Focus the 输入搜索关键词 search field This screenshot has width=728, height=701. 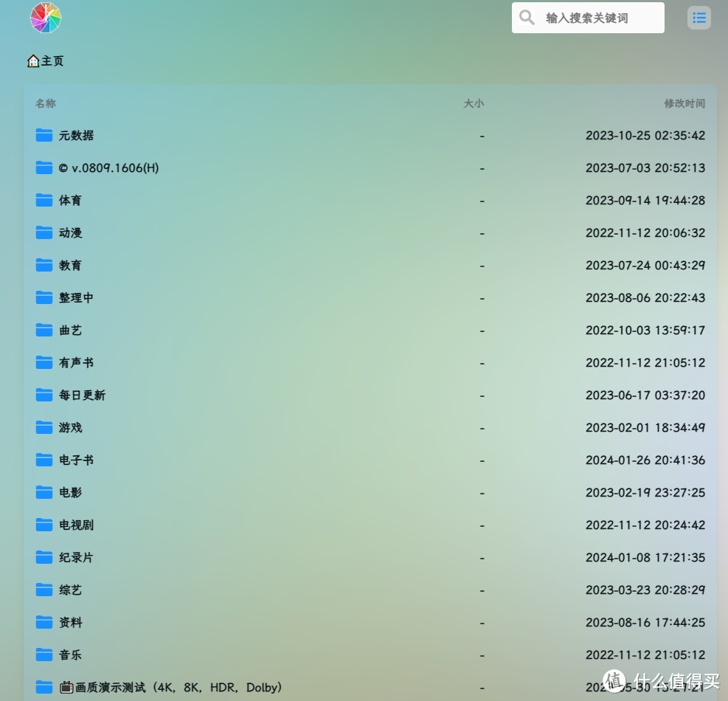point(599,18)
